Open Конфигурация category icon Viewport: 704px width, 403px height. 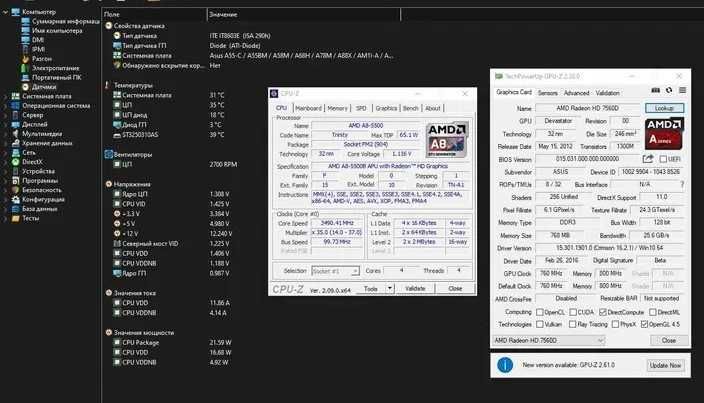pyautogui.click(x=16, y=199)
